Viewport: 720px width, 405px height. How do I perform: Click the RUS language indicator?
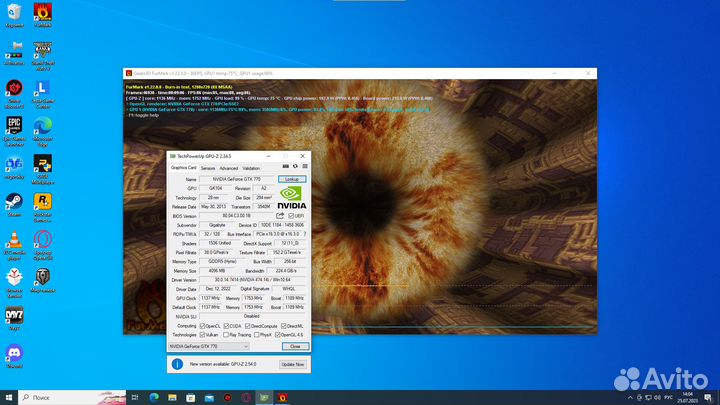[x=669, y=397]
